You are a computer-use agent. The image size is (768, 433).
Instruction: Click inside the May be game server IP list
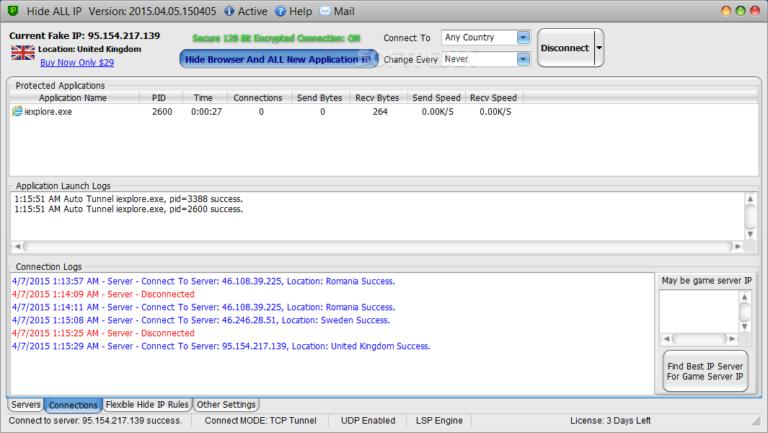[x=699, y=312]
